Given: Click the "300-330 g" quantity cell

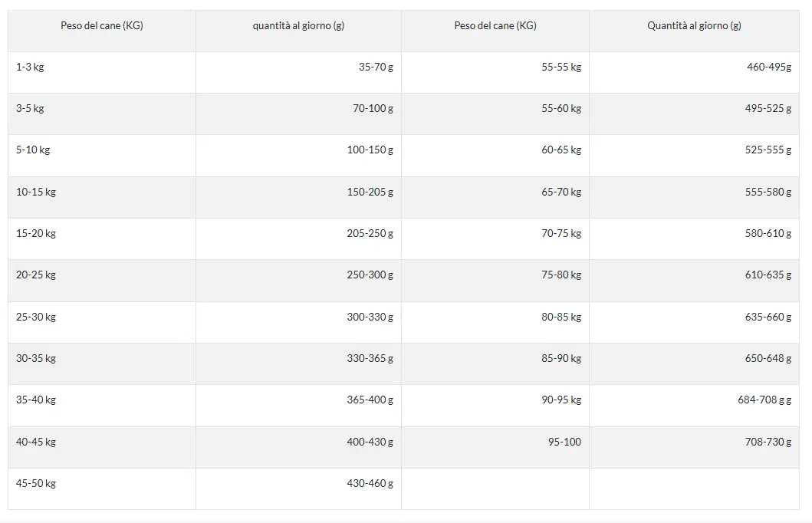Looking at the screenshot, I should pyautogui.click(x=370, y=317).
